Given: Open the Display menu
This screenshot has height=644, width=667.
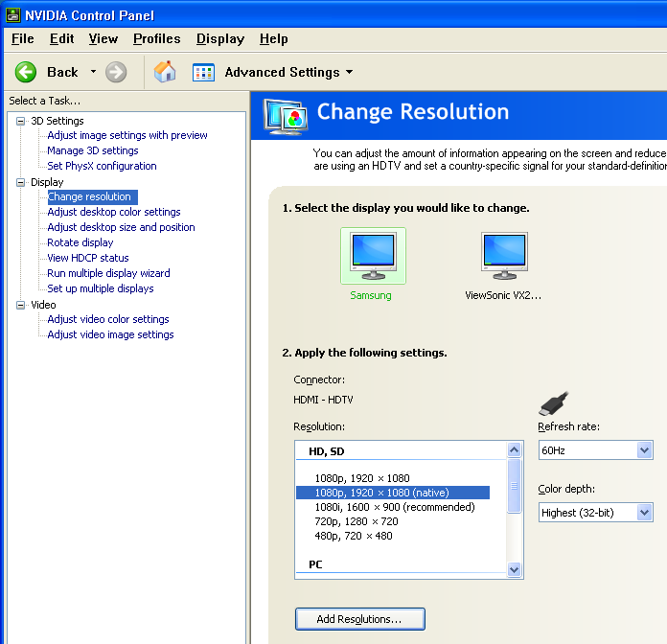Looking at the screenshot, I should point(219,38).
